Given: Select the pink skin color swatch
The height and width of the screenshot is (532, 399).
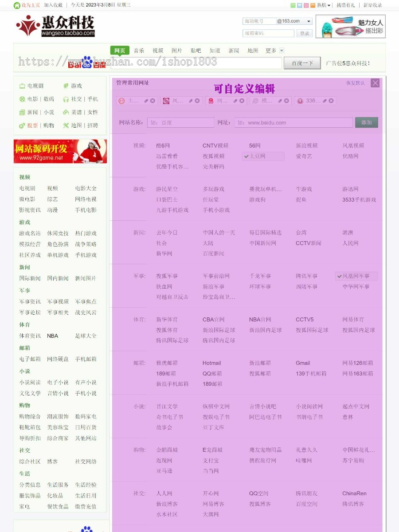Looking at the screenshot, I should click(306, 5).
